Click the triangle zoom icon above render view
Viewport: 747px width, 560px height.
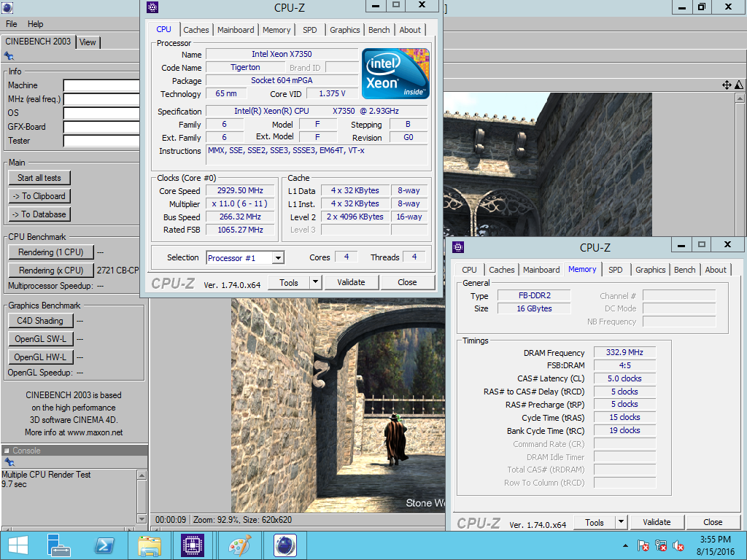click(x=739, y=85)
